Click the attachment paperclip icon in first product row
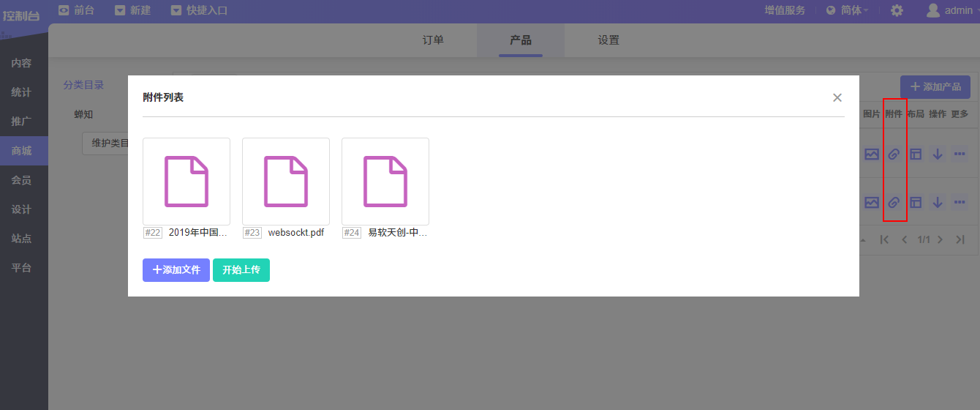The width and height of the screenshot is (980, 410). [893, 154]
